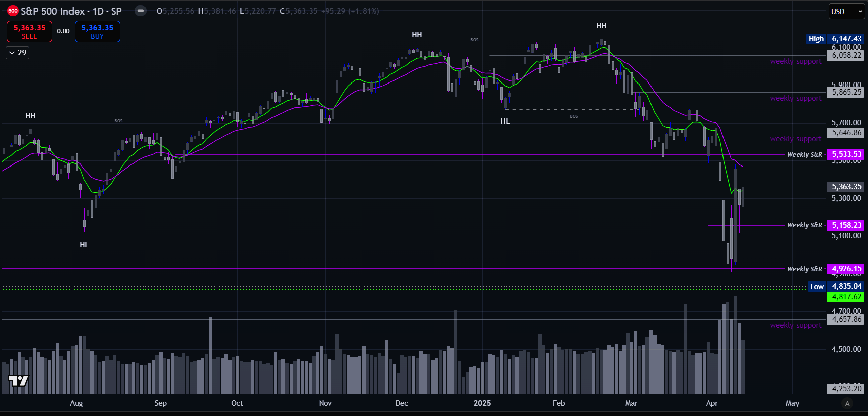868x416 pixels.
Task: Click the 4,657.86 weekly support price label
Action: click(846, 319)
